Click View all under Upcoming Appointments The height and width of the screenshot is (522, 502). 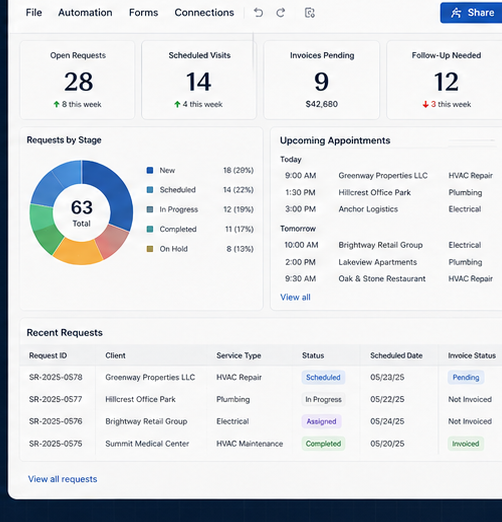tap(295, 297)
